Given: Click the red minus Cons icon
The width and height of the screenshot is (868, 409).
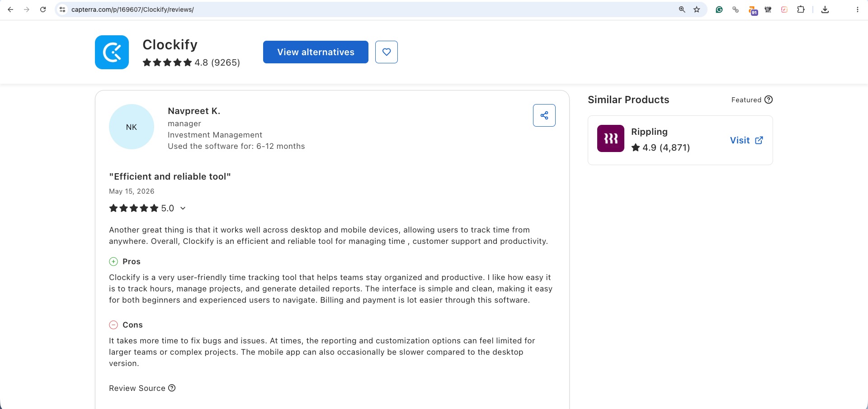Looking at the screenshot, I should coord(113,325).
